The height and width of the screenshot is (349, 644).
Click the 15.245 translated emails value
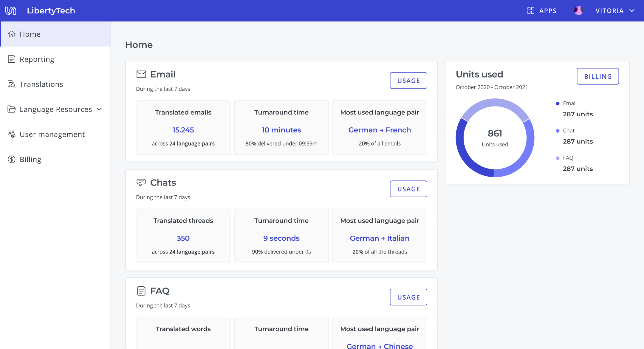pos(183,130)
